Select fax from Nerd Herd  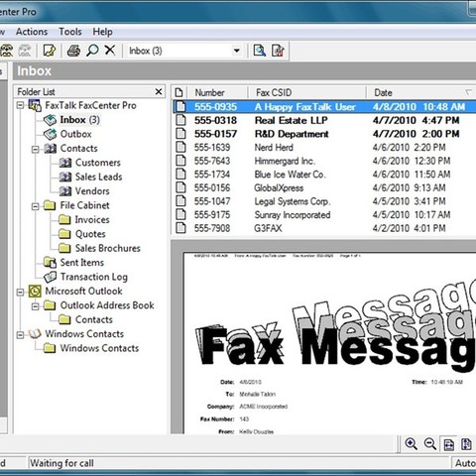pyautogui.click(x=324, y=147)
